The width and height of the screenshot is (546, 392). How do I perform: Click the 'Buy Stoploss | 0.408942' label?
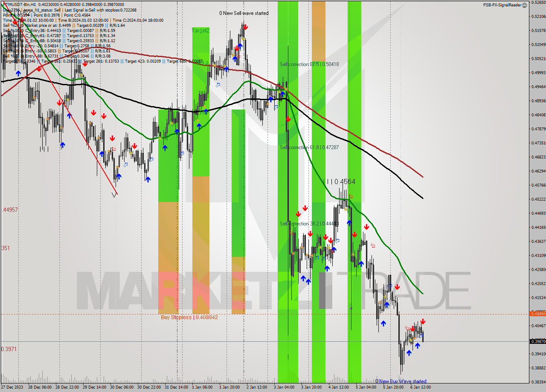coord(189,317)
